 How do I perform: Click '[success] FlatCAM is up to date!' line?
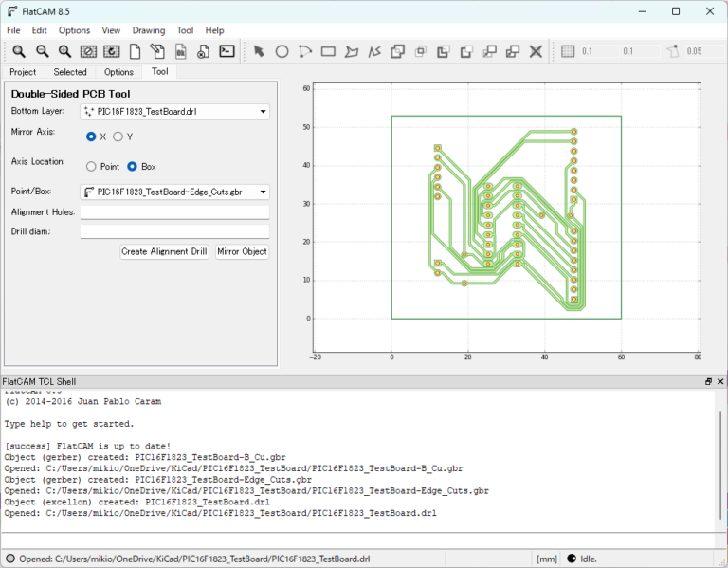pos(88,446)
